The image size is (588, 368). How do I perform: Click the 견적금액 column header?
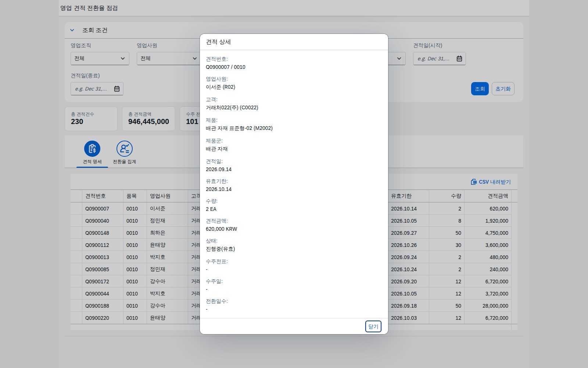[x=488, y=196]
